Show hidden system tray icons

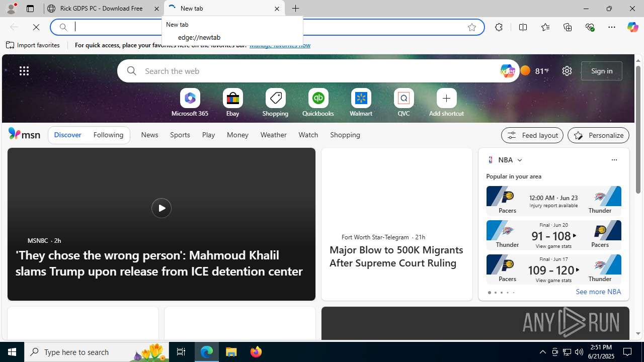coord(542,352)
